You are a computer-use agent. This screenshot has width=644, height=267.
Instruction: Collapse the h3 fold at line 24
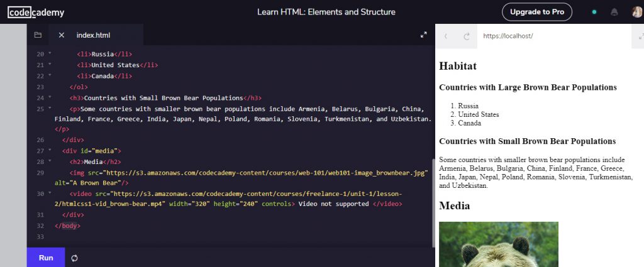[x=50, y=98]
